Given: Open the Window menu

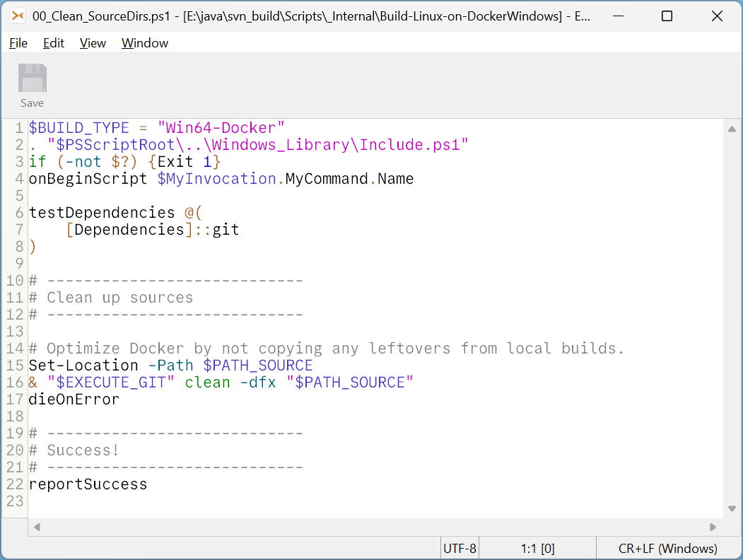Looking at the screenshot, I should point(144,43).
